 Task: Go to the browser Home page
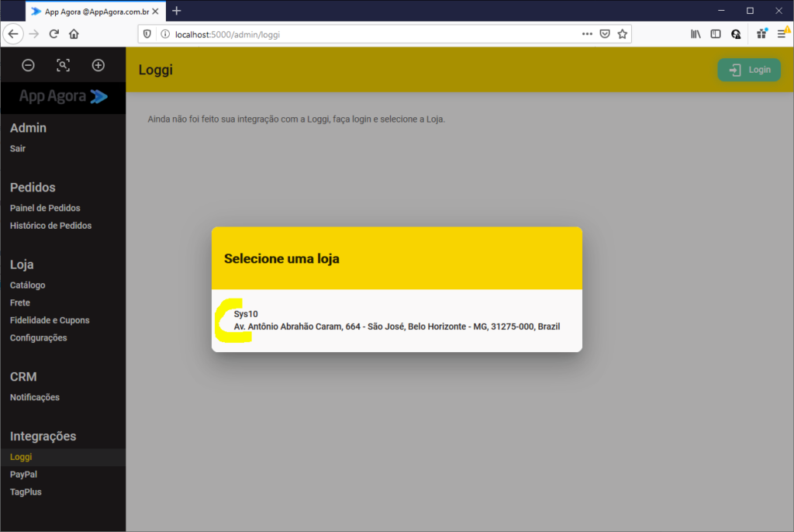point(74,34)
